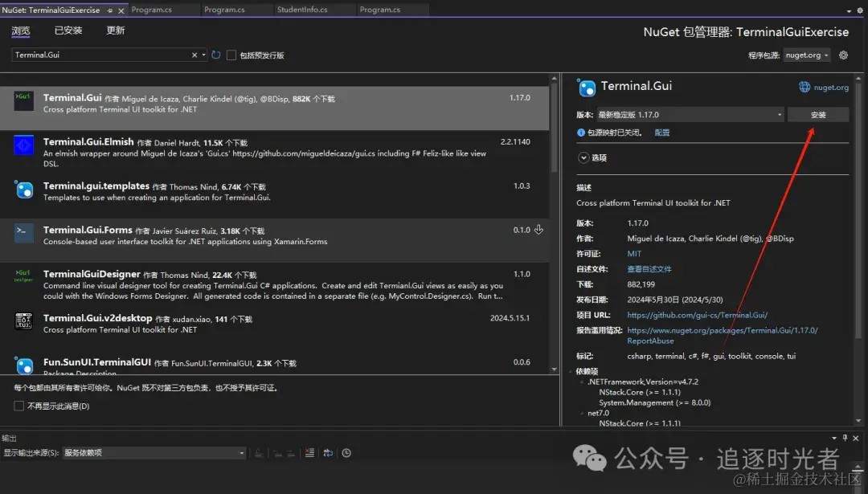Open the package source mapping configure link
The width and height of the screenshot is (868, 494).
click(662, 133)
